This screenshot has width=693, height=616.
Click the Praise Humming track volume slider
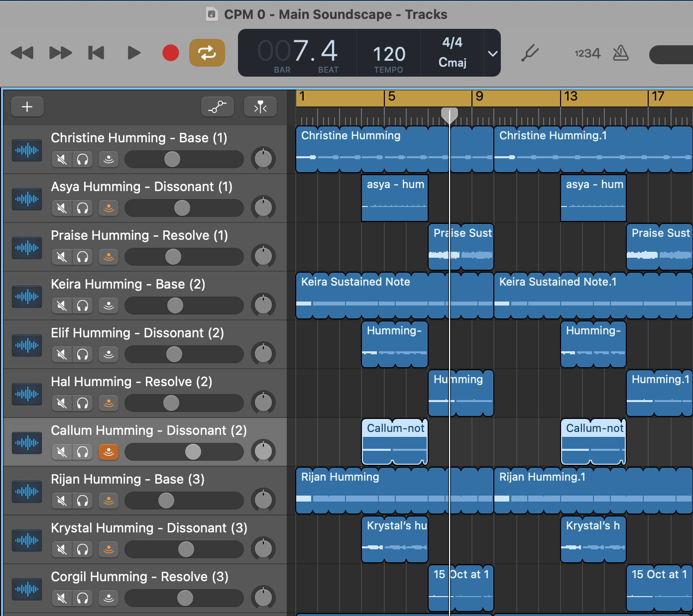pos(184,257)
